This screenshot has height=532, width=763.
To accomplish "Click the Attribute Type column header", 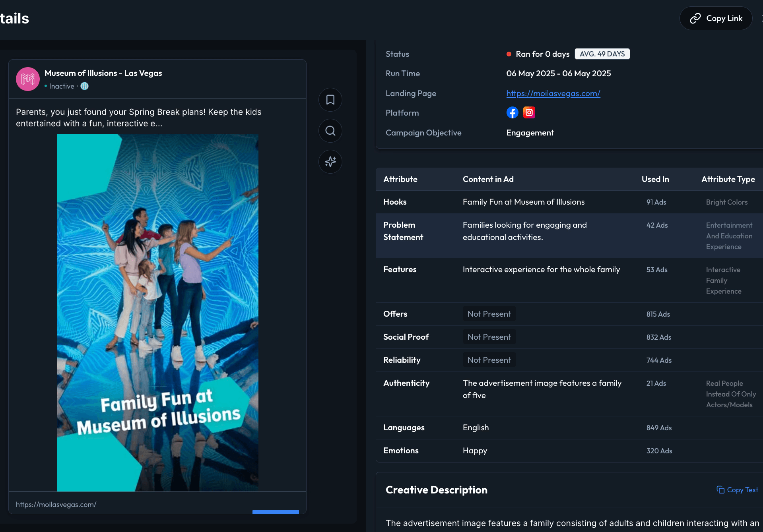I will [728, 179].
